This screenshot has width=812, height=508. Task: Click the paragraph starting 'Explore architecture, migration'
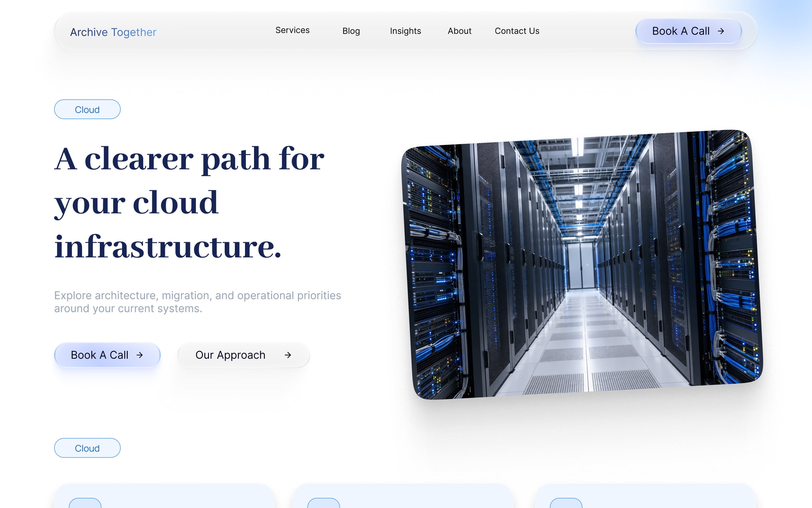(x=198, y=302)
